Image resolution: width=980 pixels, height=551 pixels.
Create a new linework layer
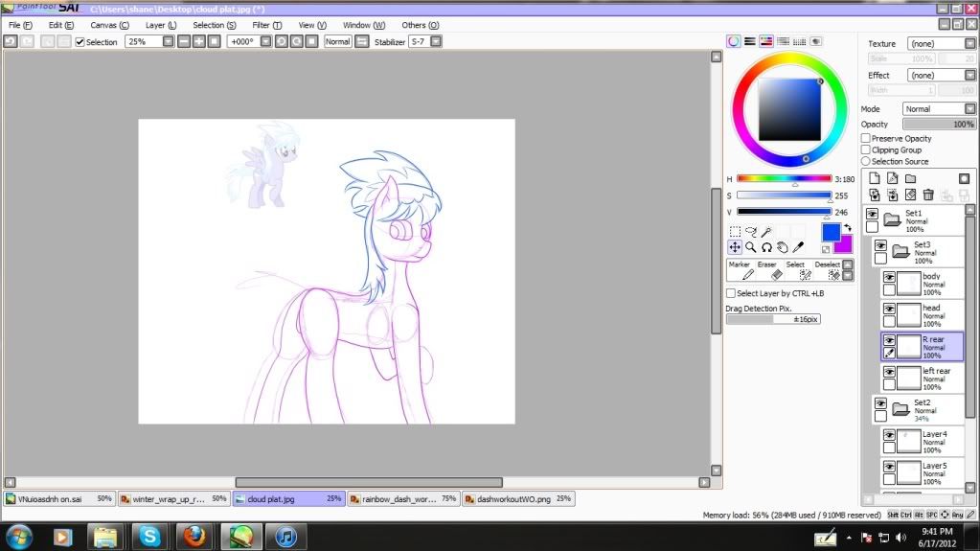click(x=893, y=178)
